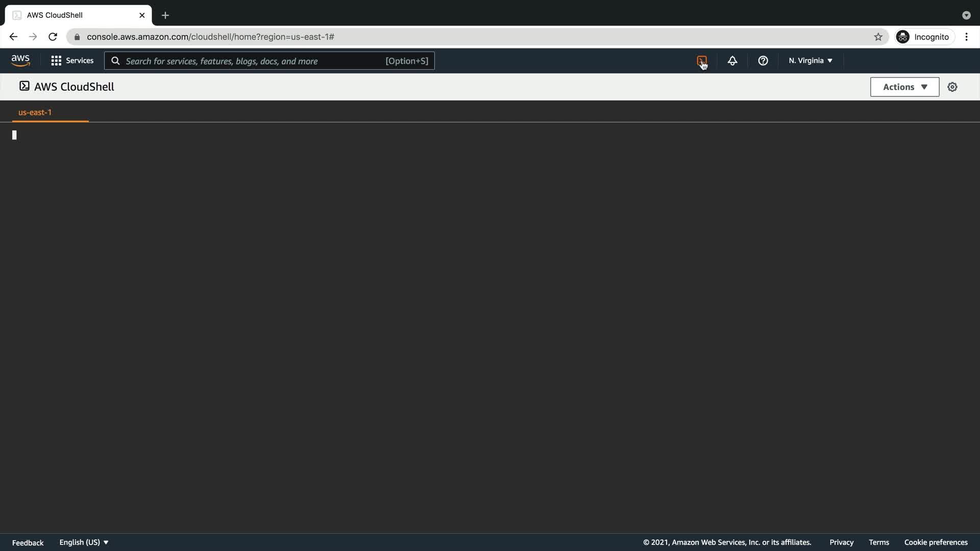Expand the N. Virginia region selector
Image resolution: width=980 pixels, height=551 pixels.
click(x=810, y=61)
